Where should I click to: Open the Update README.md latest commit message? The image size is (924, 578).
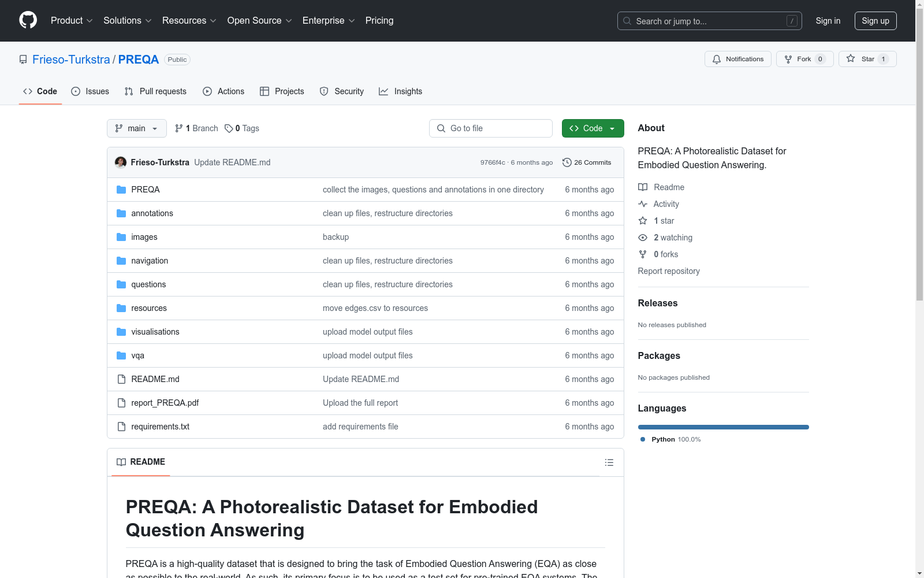(x=232, y=162)
